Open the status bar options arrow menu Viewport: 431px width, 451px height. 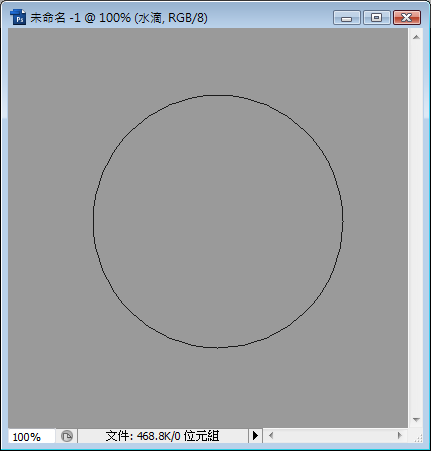tap(255, 435)
